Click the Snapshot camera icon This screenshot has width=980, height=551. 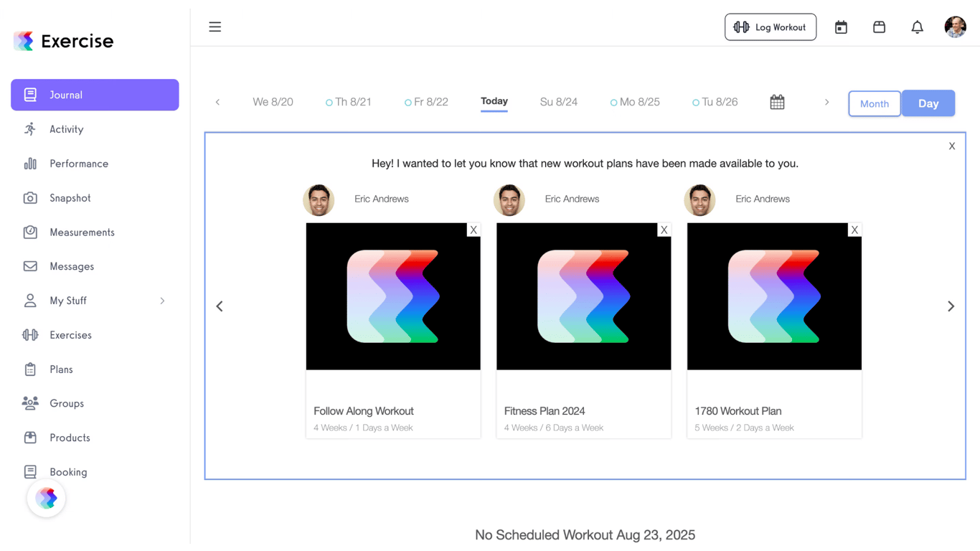(30, 198)
